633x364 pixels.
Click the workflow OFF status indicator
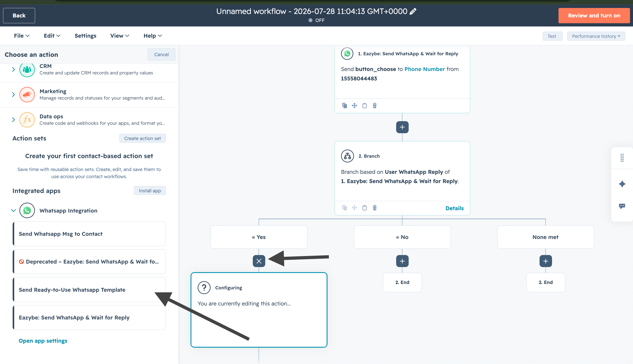coord(316,20)
